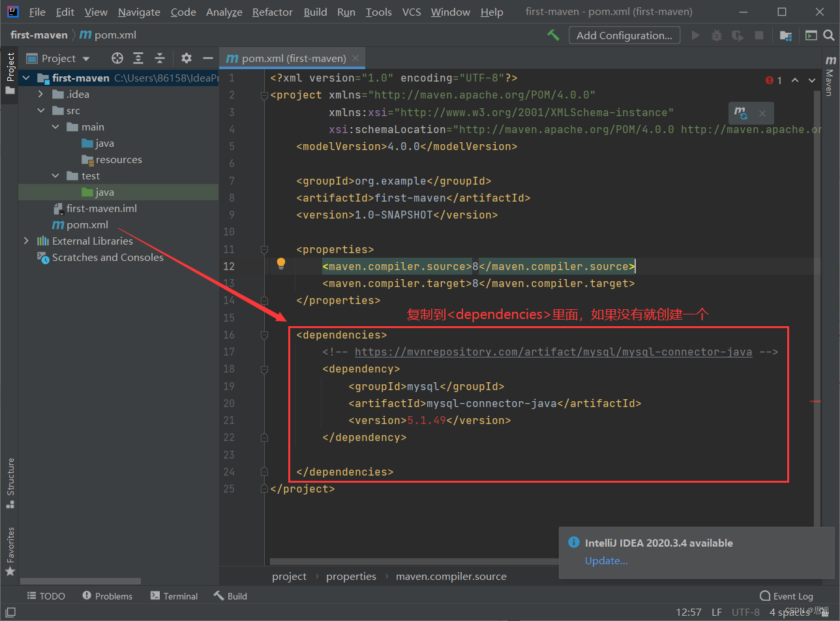
Task: Open the Project Structure icon
Action: point(786,35)
